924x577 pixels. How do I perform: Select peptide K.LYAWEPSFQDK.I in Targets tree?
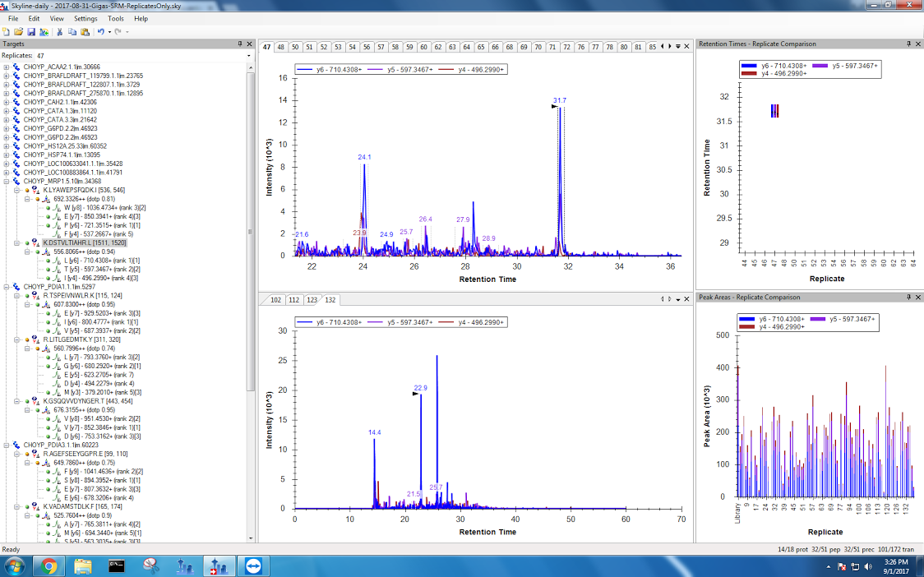coord(84,190)
